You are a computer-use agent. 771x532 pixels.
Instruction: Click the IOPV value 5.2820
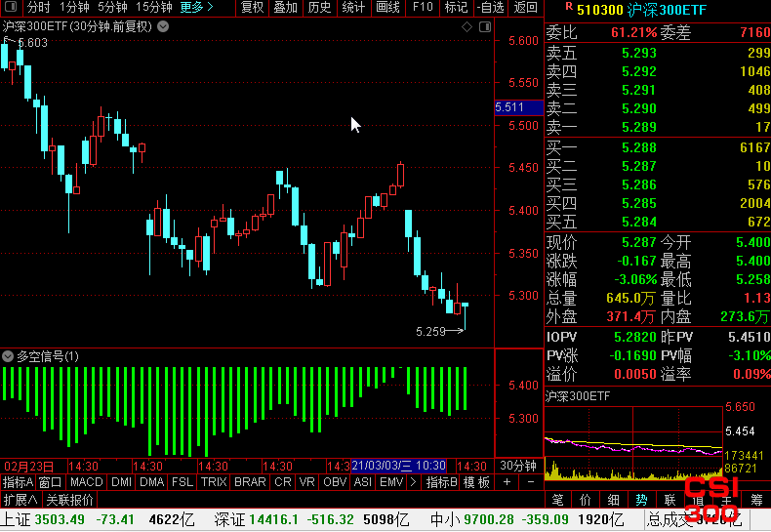click(634, 337)
